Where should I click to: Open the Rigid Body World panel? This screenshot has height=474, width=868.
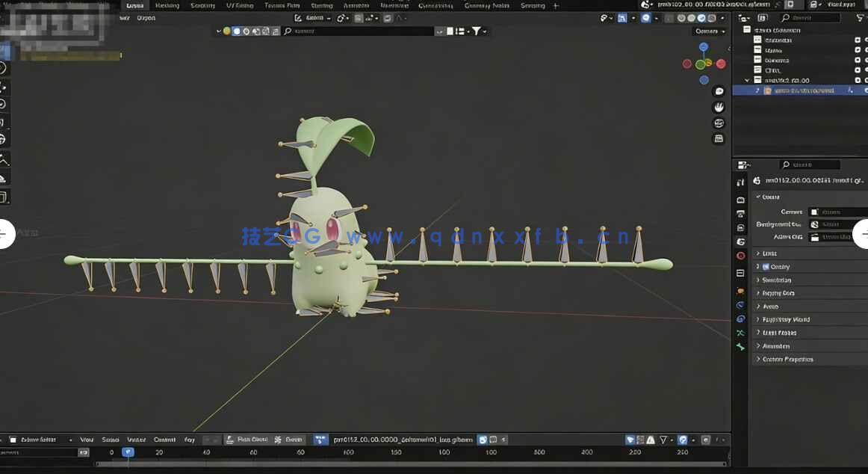click(792, 319)
